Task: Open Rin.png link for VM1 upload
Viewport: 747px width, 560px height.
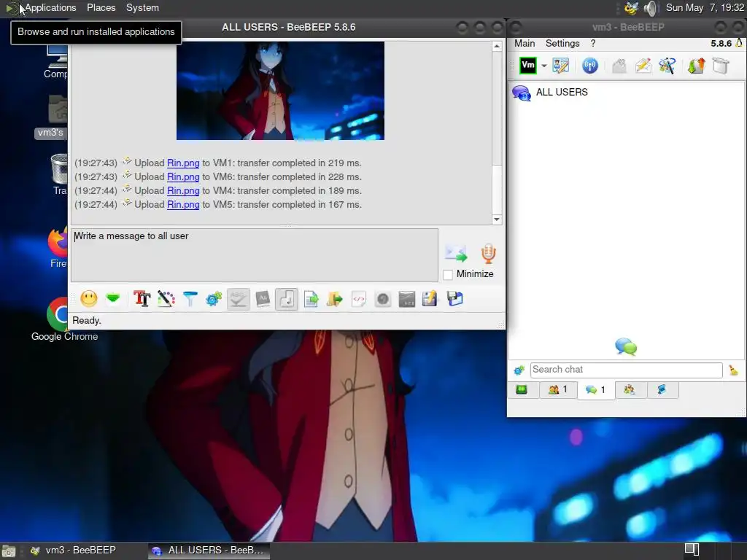Action: pyautogui.click(x=183, y=163)
